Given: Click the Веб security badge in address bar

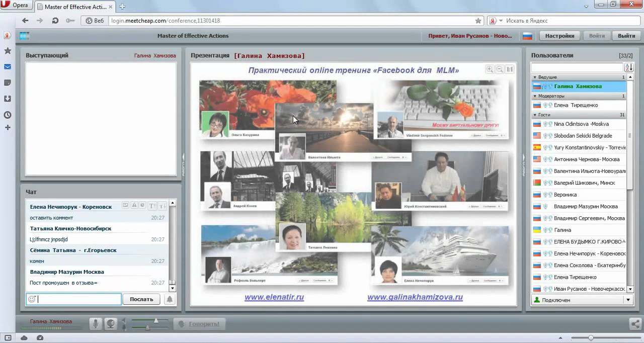Looking at the screenshot, I should [95, 21].
